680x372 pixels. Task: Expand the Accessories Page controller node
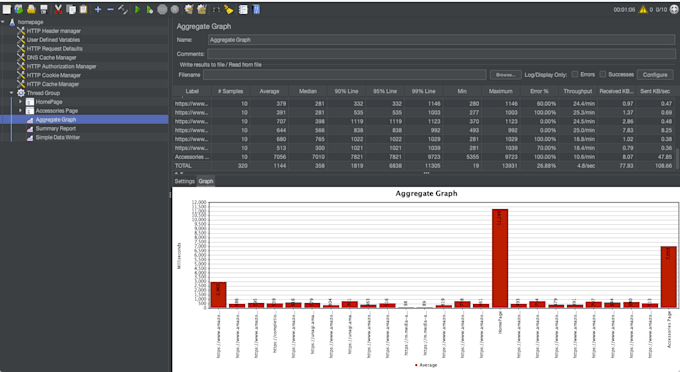pos(20,111)
